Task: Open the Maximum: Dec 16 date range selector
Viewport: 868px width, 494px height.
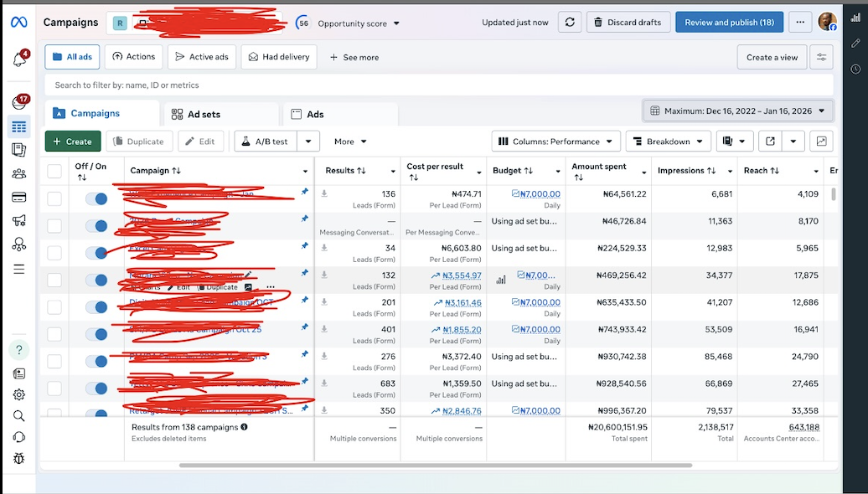Action: tap(736, 110)
